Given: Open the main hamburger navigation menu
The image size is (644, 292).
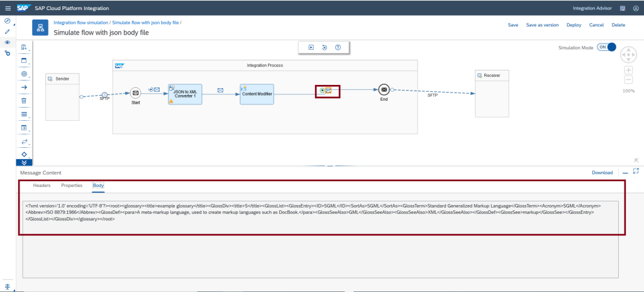Looking at the screenshot, I should [8, 8].
